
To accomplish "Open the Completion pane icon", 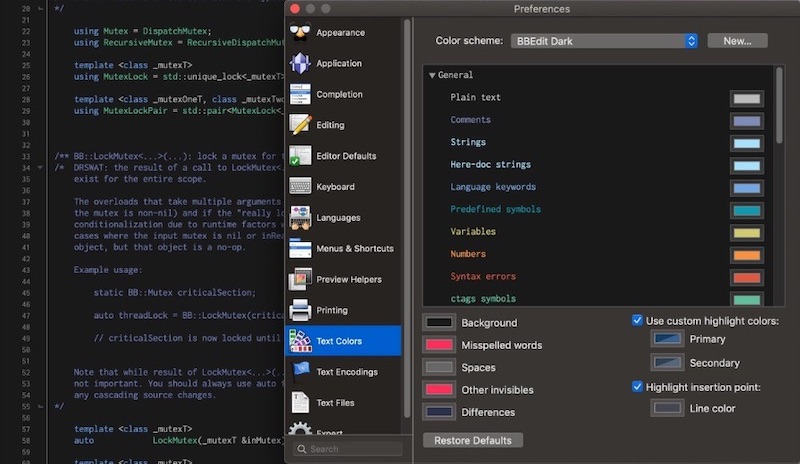I will [x=300, y=94].
